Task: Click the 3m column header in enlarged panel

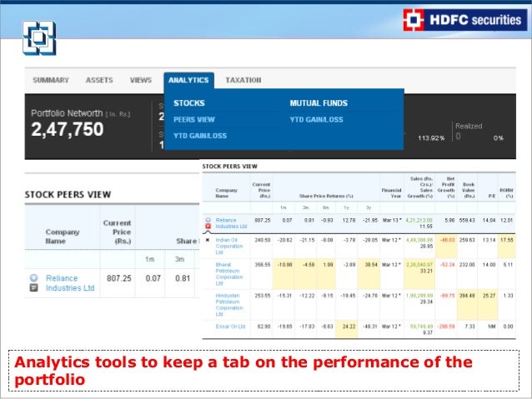Action: tap(179, 259)
